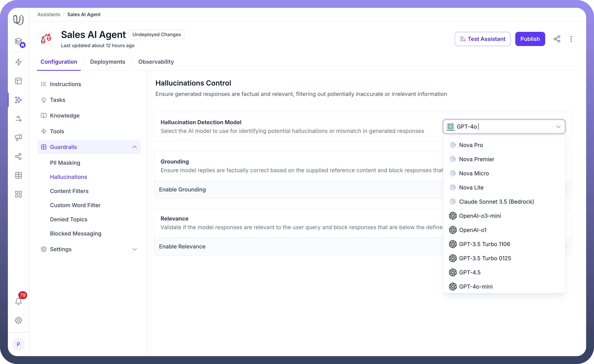Click the stacked layers home icon in sidebar
This screenshot has height=364, width=594.
(x=19, y=41)
